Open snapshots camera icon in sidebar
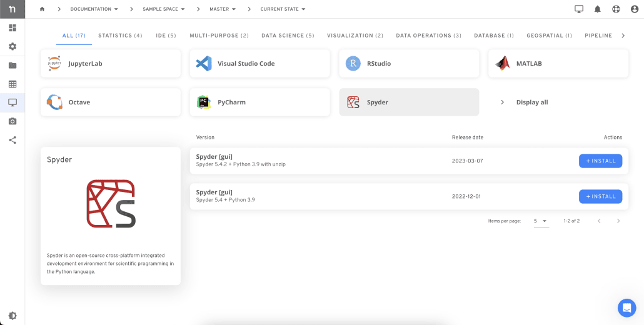This screenshot has width=644, height=325. click(x=13, y=121)
